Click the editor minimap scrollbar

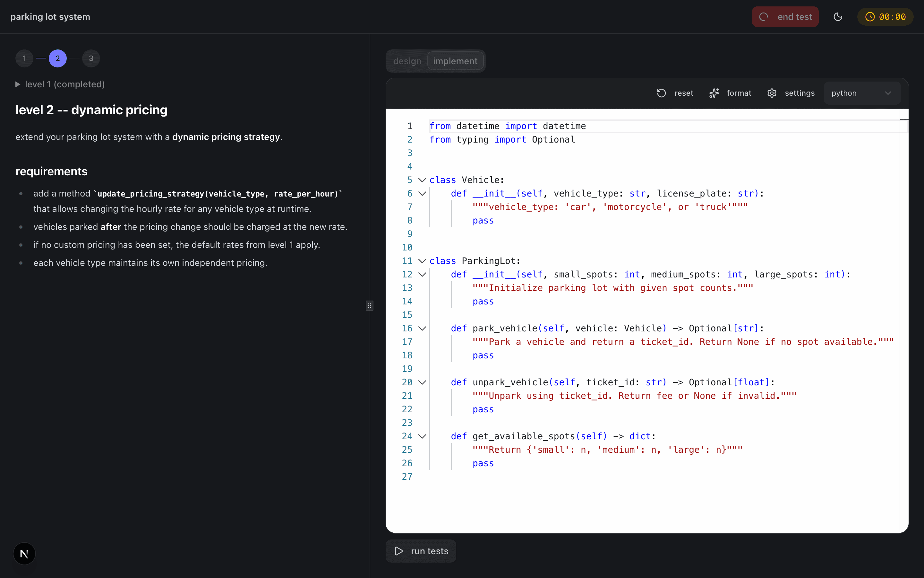[x=904, y=320]
